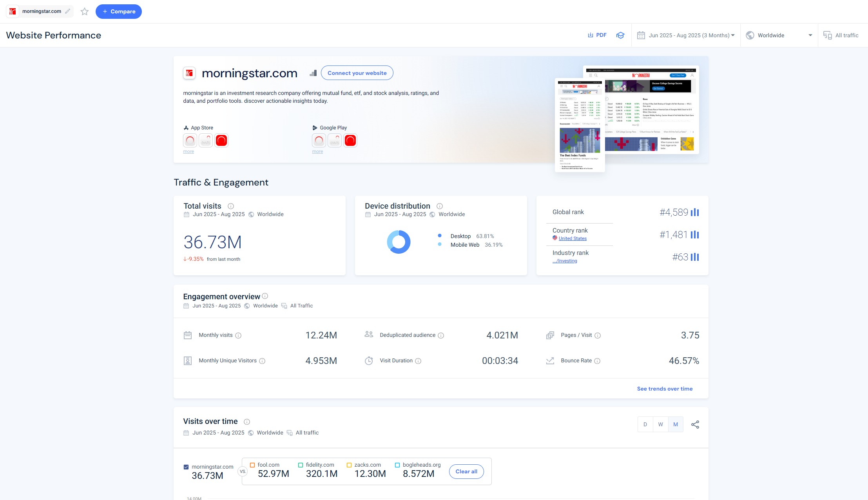Viewport: 868px width, 500px height.
Task: Edit the morningstar.com name using pencil icon
Action: [x=67, y=11]
